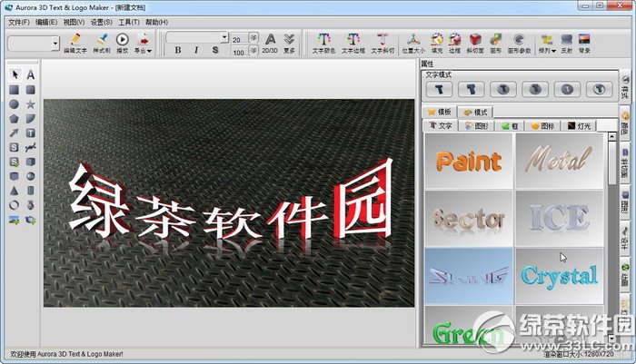Open the 斜切面 bevel face tool
Screen dimensions: 636x364
[475, 43]
